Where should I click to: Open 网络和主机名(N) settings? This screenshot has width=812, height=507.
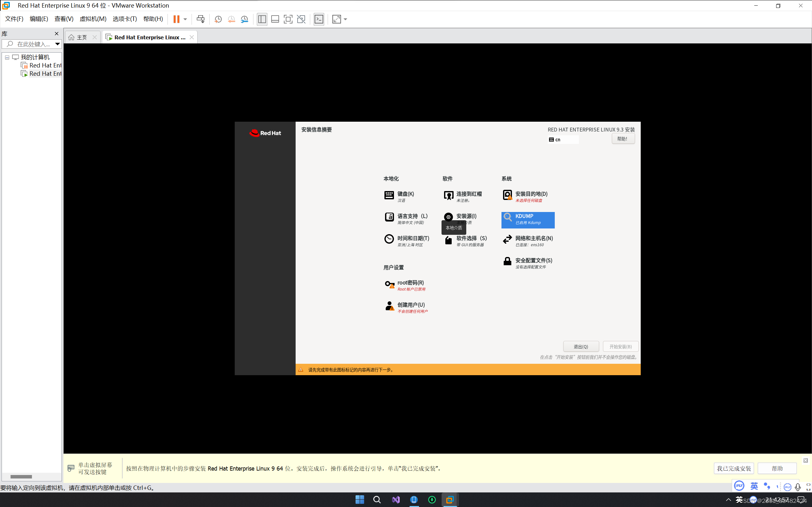(534, 241)
